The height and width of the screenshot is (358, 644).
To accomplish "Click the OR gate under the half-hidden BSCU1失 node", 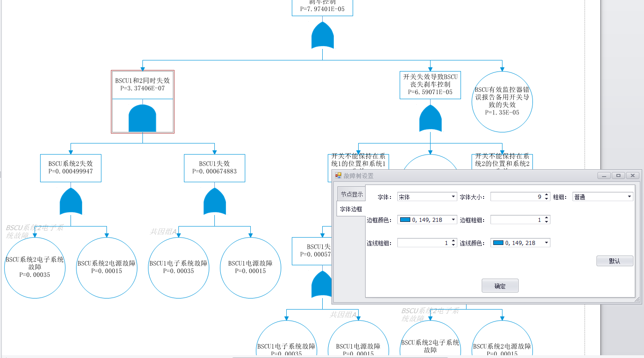I will (x=321, y=284).
